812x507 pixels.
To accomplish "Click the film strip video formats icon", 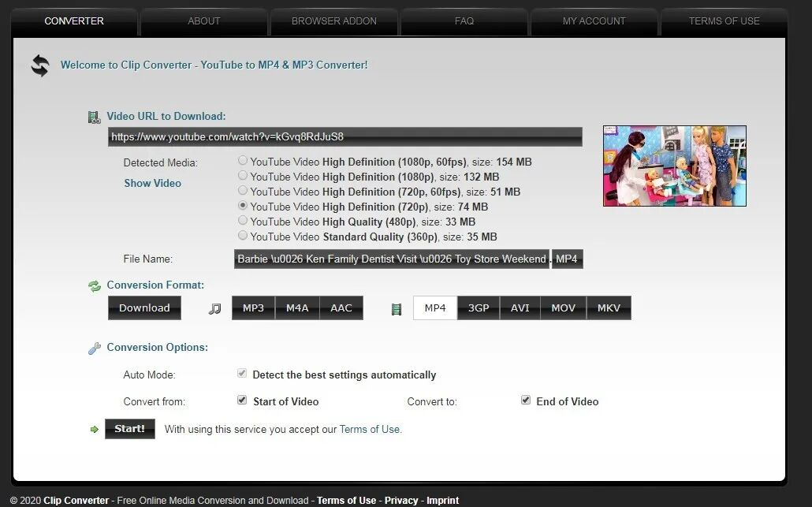I will (397, 309).
